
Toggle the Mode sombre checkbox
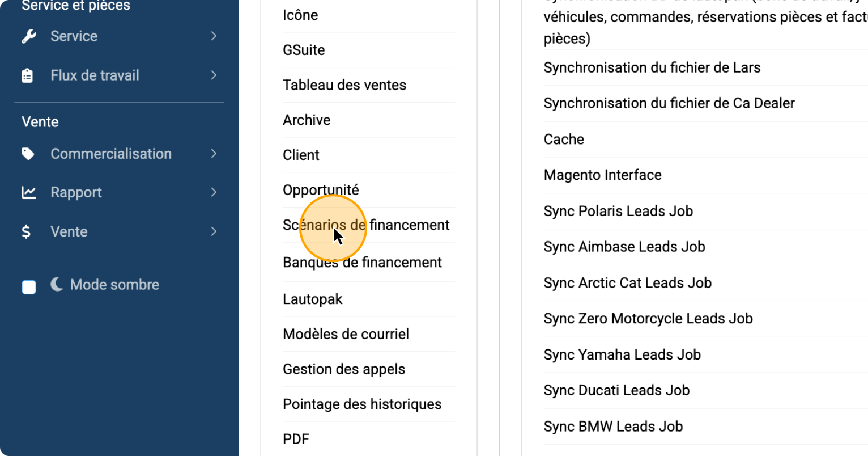coord(29,287)
